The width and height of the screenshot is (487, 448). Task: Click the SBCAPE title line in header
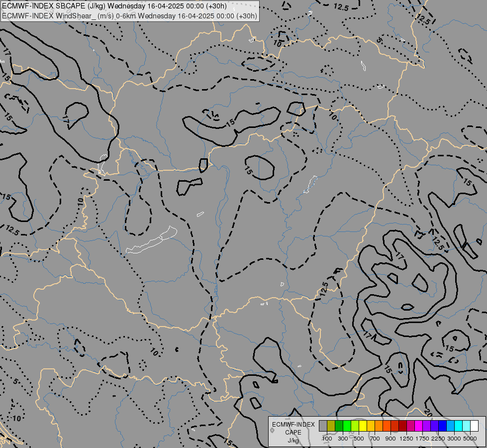point(114,6)
